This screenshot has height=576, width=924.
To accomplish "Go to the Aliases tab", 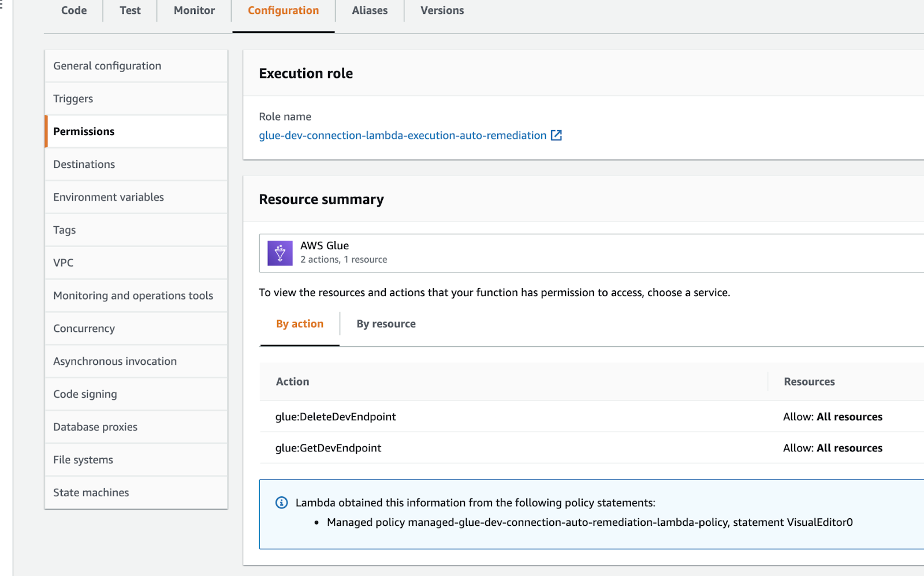I will [370, 10].
